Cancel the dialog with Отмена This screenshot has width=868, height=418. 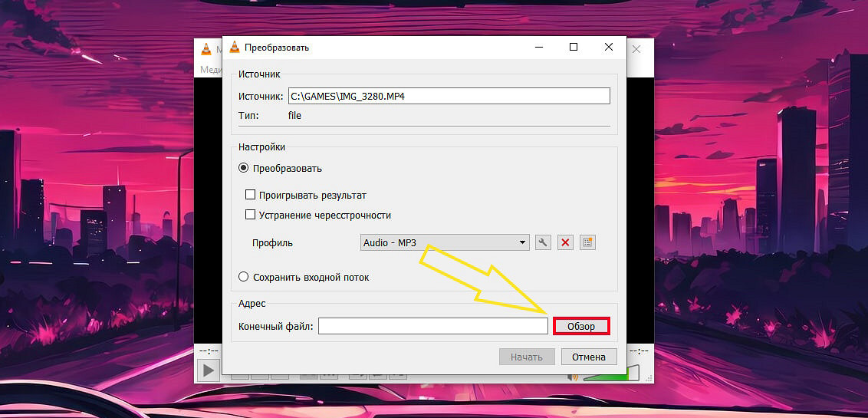click(x=589, y=357)
